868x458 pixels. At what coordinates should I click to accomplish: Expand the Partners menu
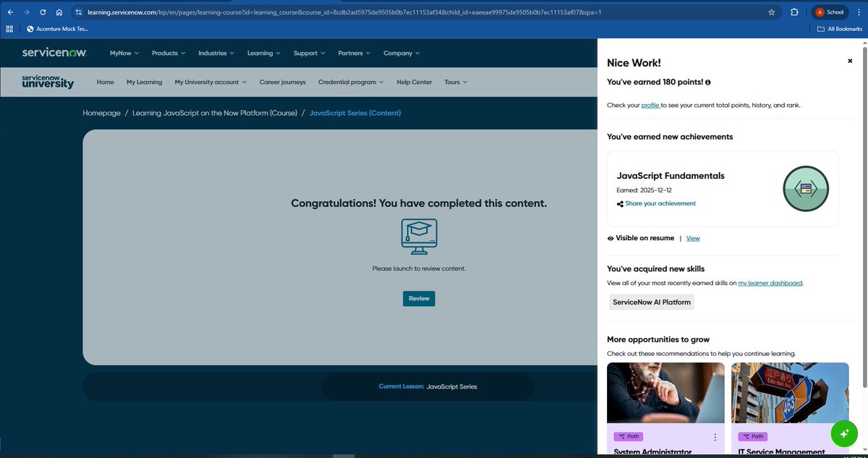click(x=354, y=53)
